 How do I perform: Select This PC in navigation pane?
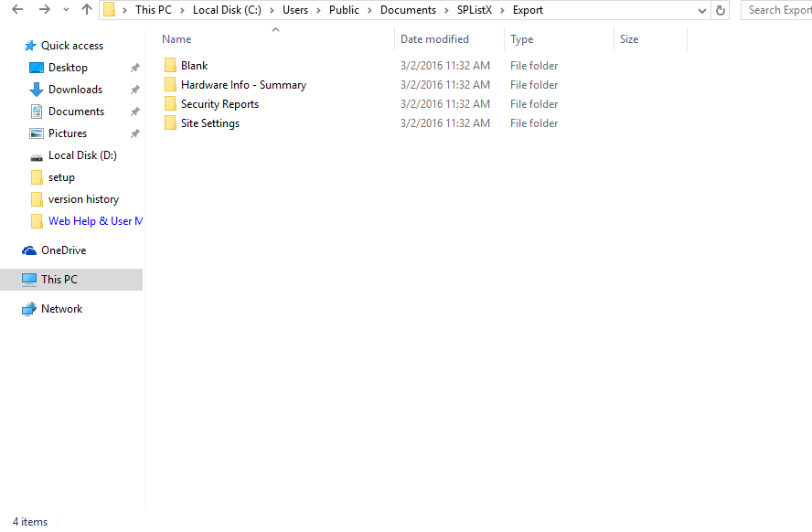coord(59,280)
